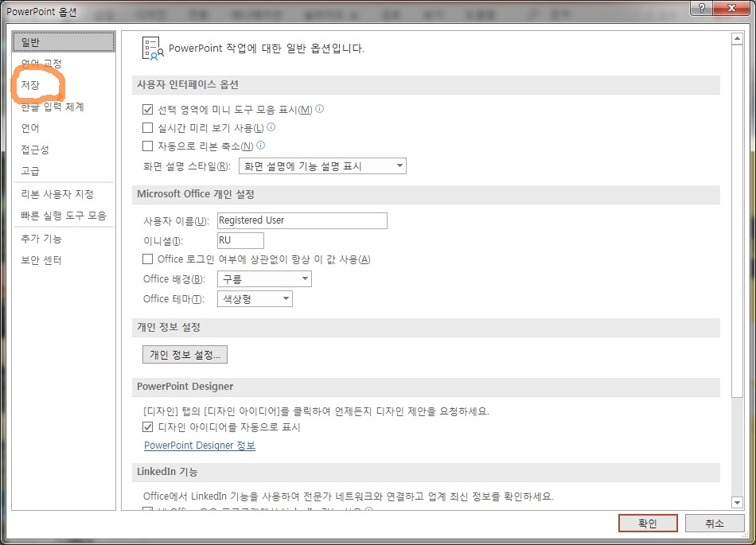The image size is (756, 545).
Task: Select the 일반 category in sidebar
Action: (x=64, y=42)
